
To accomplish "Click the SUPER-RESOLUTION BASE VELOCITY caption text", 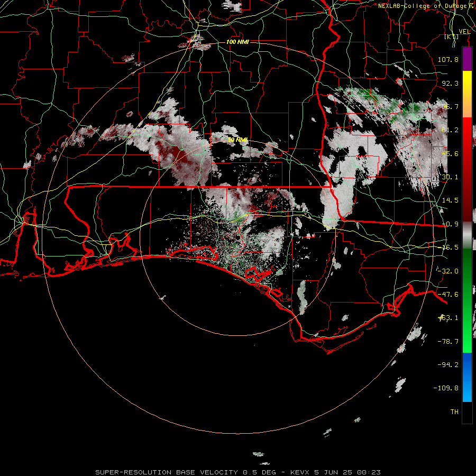I will coord(167,472).
